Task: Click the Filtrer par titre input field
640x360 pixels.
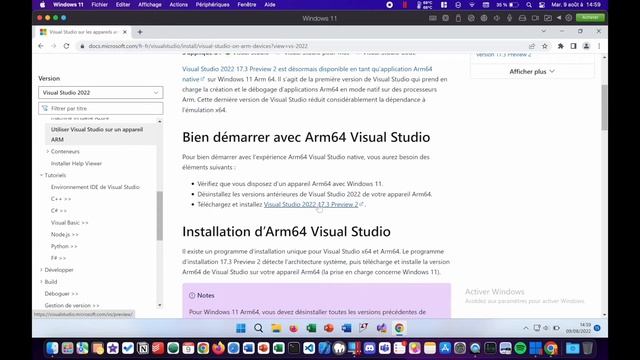Action: (x=101, y=108)
